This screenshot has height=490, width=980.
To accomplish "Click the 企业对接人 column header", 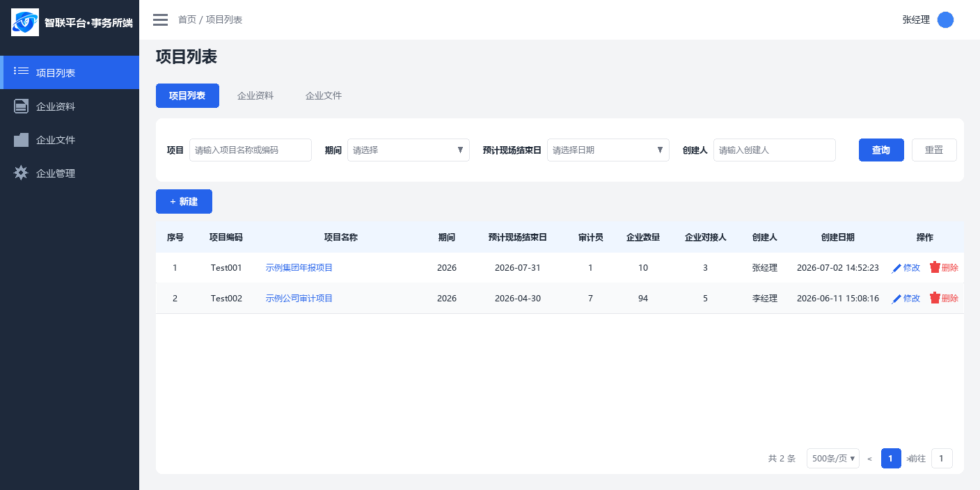I will click(706, 237).
